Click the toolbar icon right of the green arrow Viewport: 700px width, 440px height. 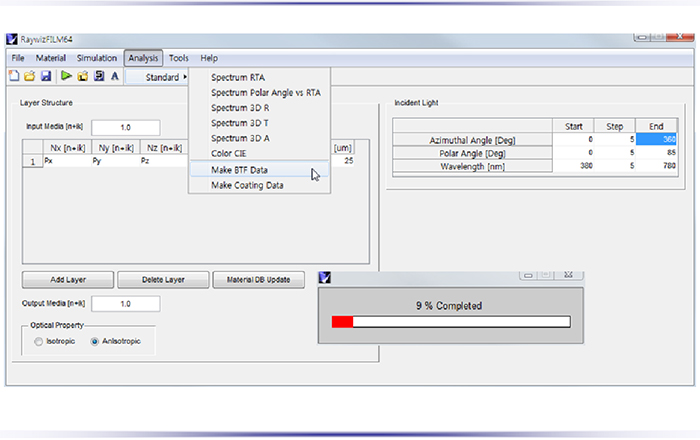tap(82, 76)
